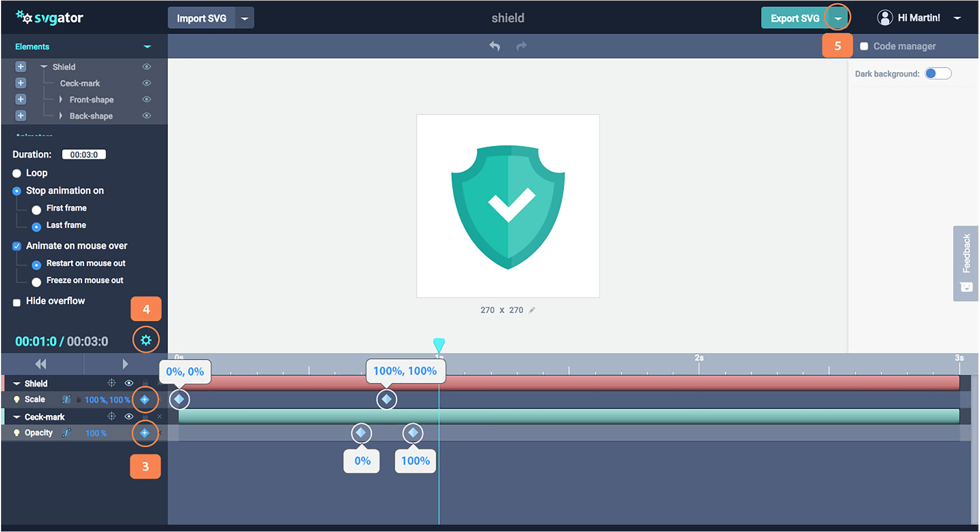Screen dimensions: 980x532
Task: Add animator to Front-shape with plus icon
Action: [x=21, y=99]
